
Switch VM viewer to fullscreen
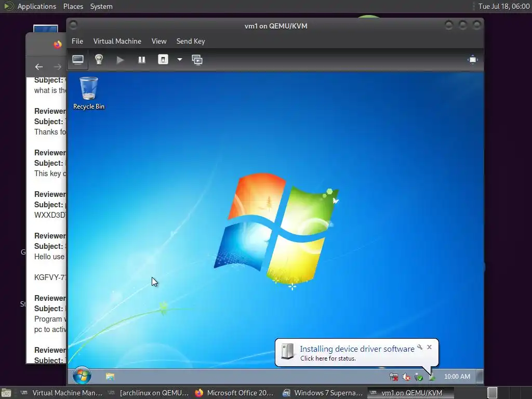pos(473,60)
